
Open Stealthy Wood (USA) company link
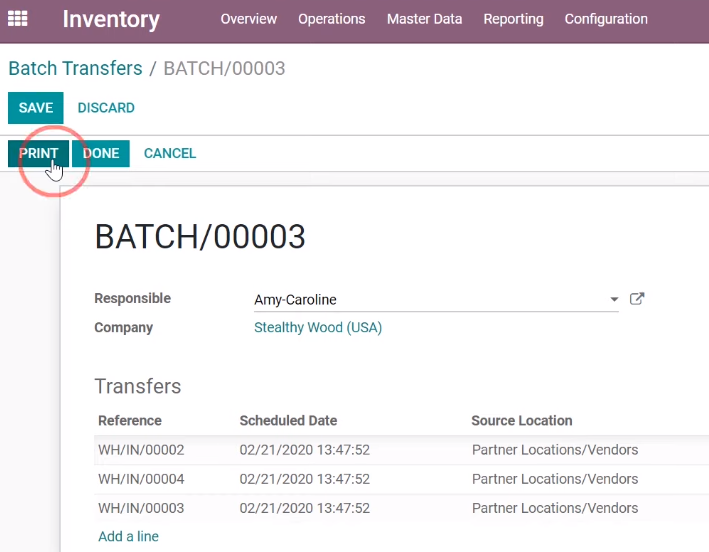pos(318,327)
